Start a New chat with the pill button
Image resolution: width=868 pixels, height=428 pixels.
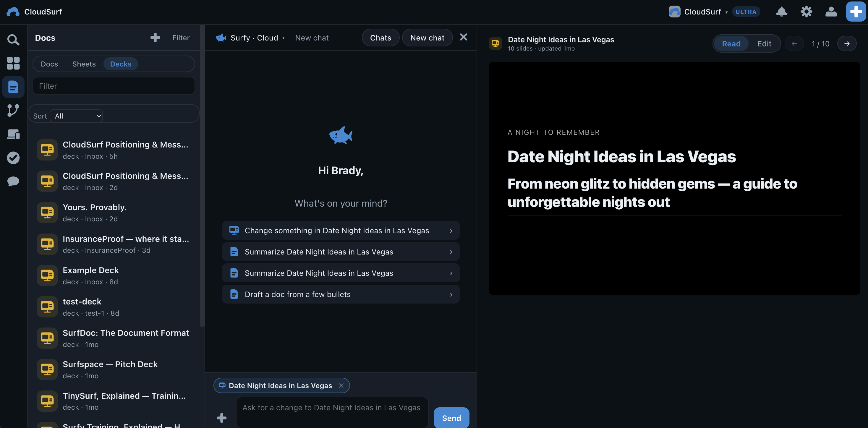427,38
